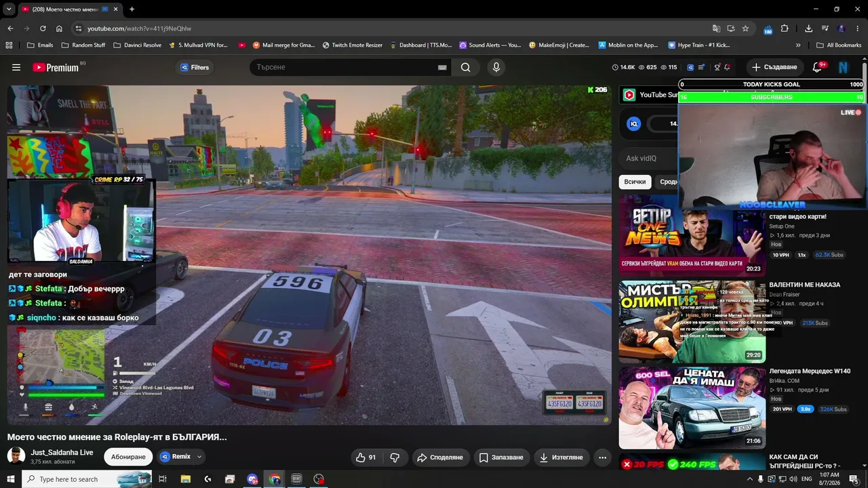The width and height of the screenshot is (868, 488).
Task: Subscribe with the Абониране button
Action: click(128, 457)
